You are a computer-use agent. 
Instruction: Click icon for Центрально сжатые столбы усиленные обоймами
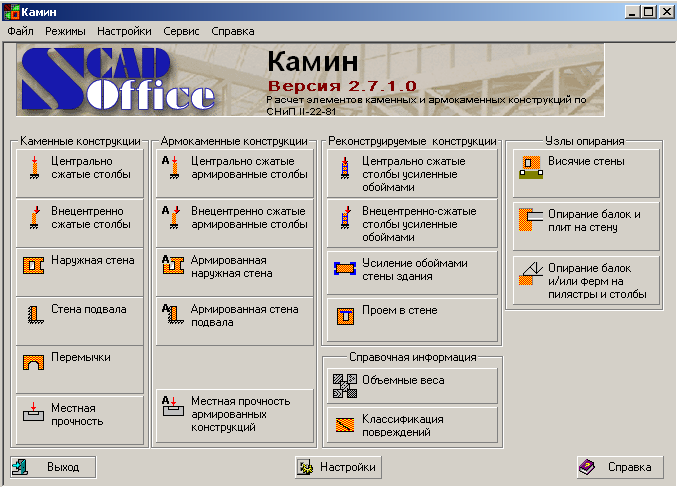[x=345, y=168]
